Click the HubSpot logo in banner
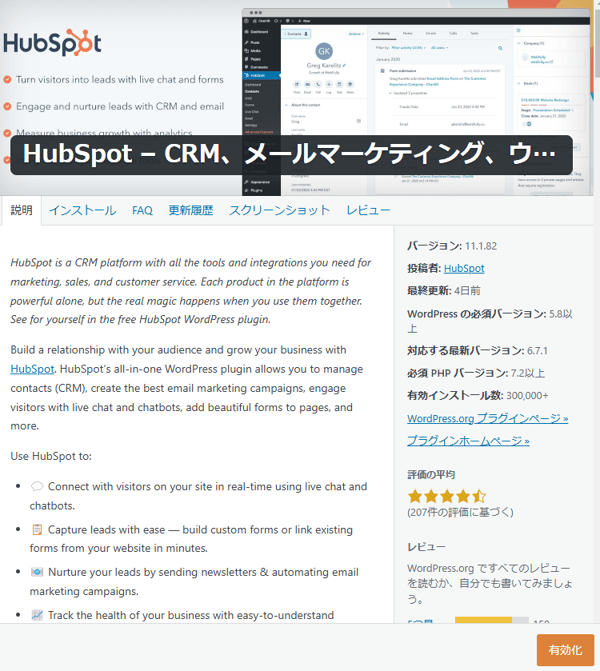Screen dimensions: 600x671 (52, 43)
